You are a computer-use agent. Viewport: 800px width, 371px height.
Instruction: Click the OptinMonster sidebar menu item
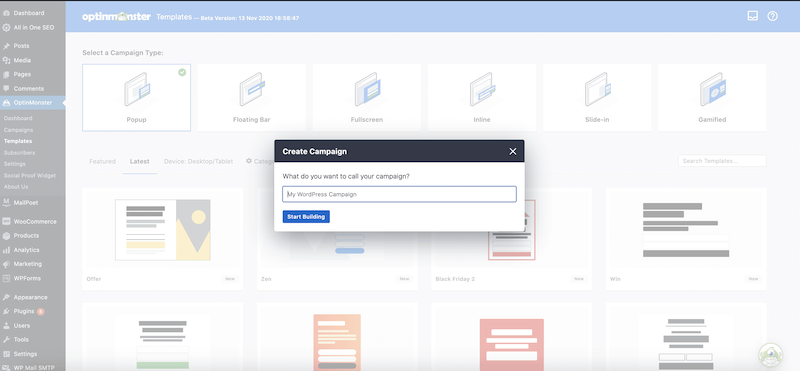tap(33, 103)
